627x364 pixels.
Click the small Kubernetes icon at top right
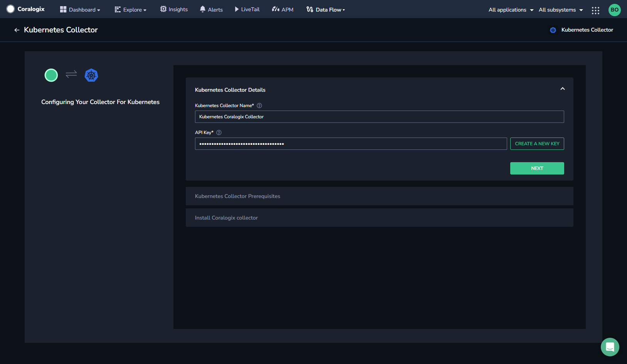553,30
